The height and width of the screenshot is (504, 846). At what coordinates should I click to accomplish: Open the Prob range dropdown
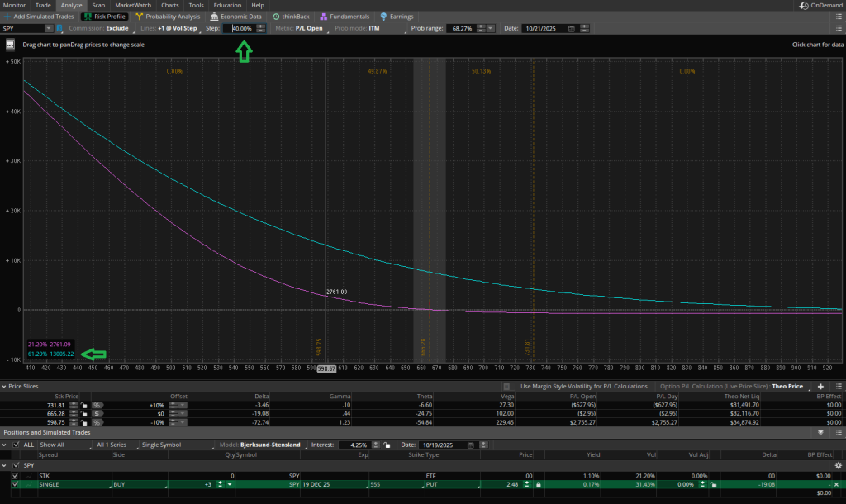click(491, 27)
